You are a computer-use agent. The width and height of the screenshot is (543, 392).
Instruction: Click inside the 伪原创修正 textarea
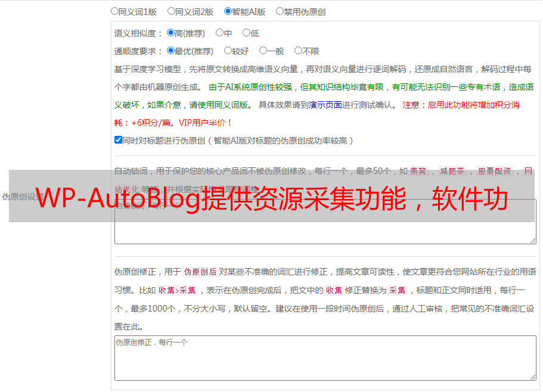[325, 358]
